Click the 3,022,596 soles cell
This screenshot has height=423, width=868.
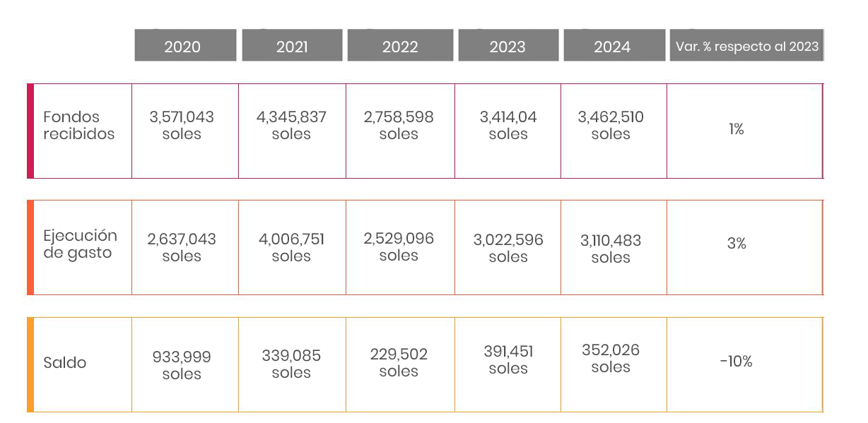[x=508, y=248]
